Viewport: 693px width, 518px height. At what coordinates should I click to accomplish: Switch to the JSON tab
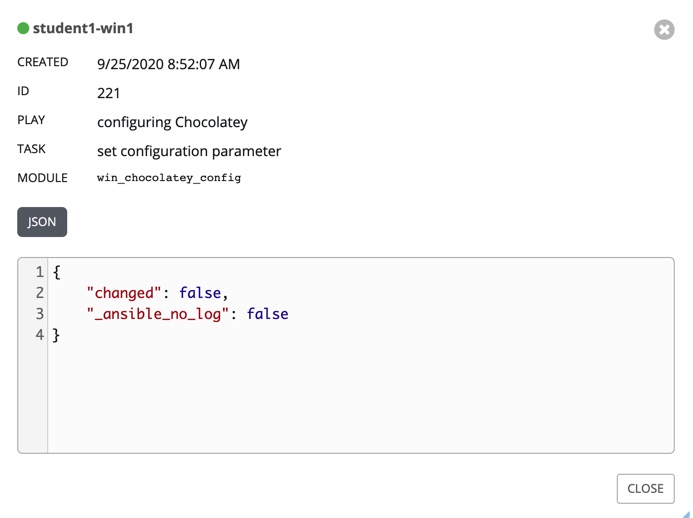pyautogui.click(x=42, y=222)
